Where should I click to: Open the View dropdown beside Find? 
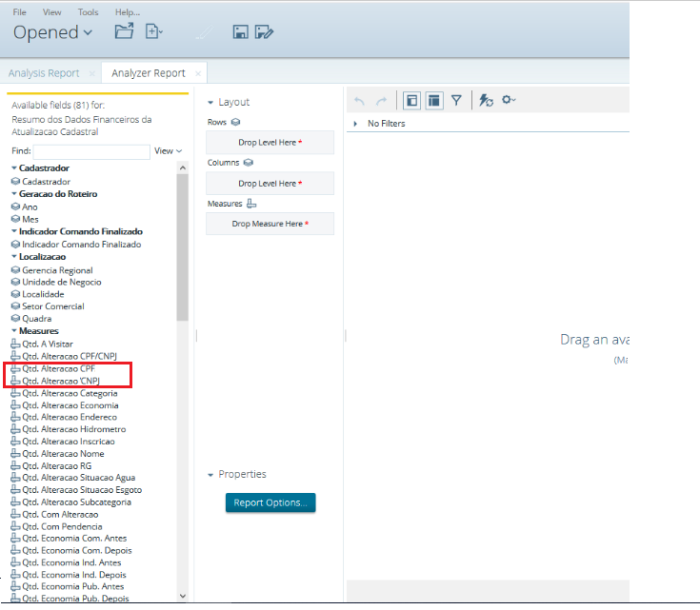168,151
